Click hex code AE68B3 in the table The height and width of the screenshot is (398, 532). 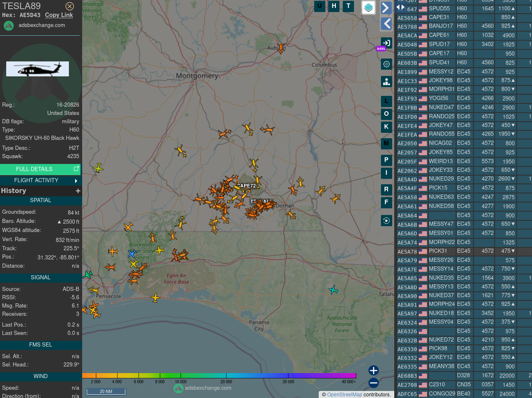pos(407,376)
